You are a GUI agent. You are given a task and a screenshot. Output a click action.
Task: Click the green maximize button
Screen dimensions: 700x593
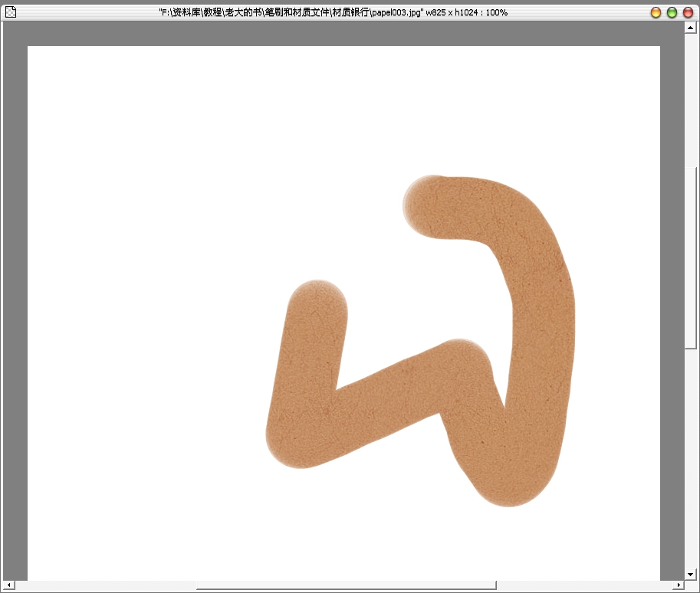click(x=672, y=12)
